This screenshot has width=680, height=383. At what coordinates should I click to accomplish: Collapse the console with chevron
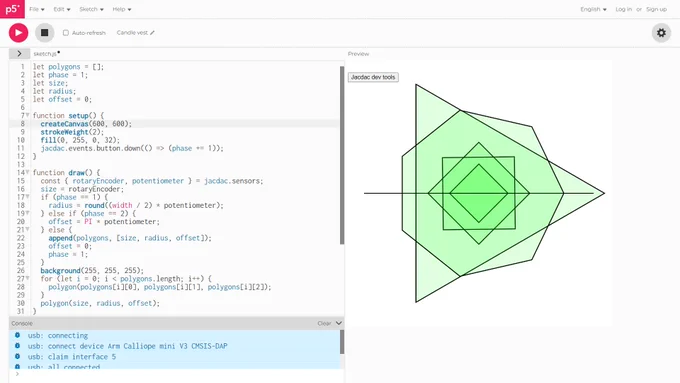[339, 323]
